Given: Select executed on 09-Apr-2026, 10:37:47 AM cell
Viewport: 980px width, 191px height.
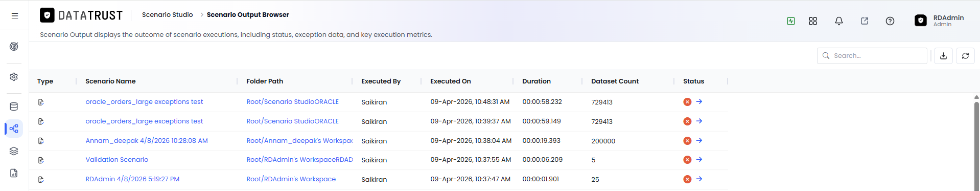Looking at the screenshot, I should click(x=470, y=179).
